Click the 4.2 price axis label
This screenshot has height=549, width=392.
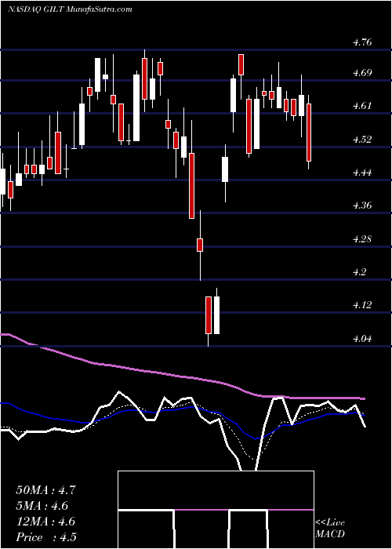click(x=361, y=271)
